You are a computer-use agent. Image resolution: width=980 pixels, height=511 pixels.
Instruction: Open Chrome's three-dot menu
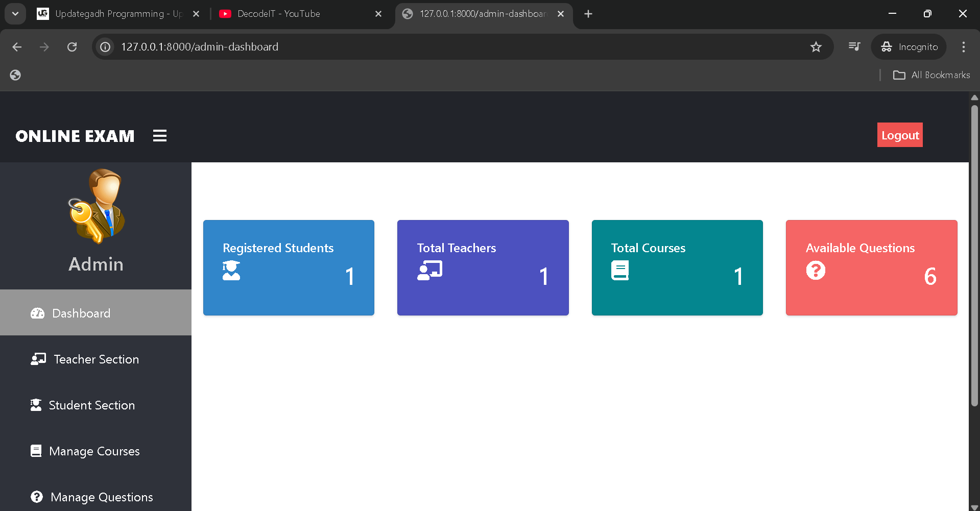pyautogui.click(x=963, y=46)
